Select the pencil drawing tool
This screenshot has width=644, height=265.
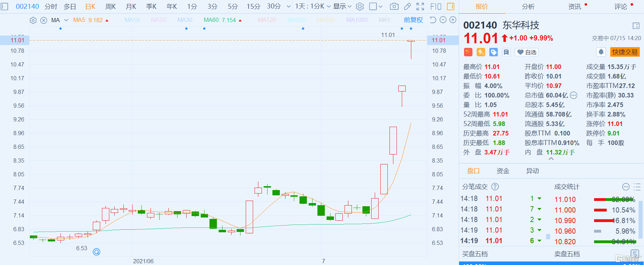(407, 6)
